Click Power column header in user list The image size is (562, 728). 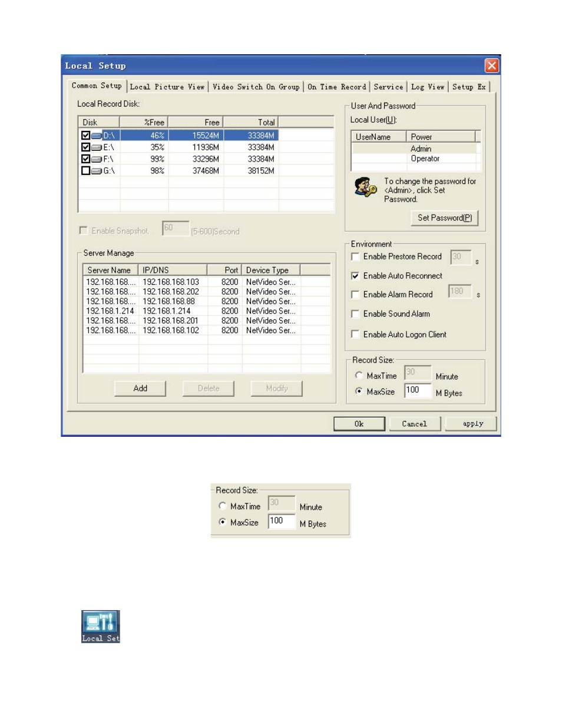click(441, 137)
